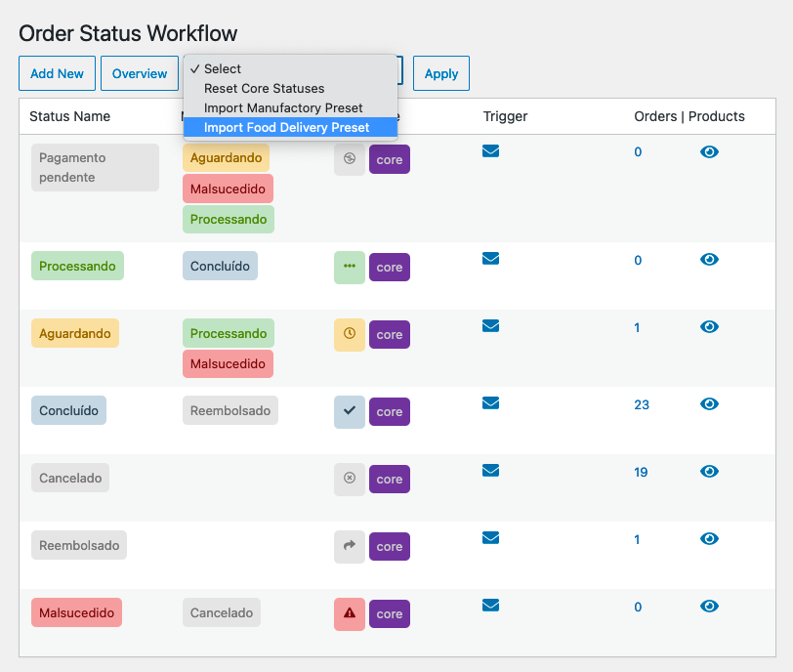Toggle eye visibility for Pagamento pendente row
This screenshot has height=672, width=793.
710,151
